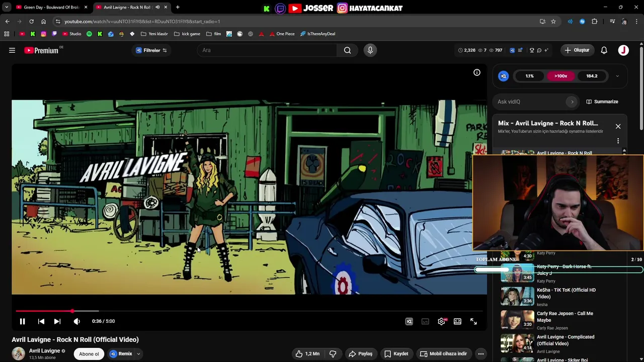Open the tab search dropdown

point(7,7)
